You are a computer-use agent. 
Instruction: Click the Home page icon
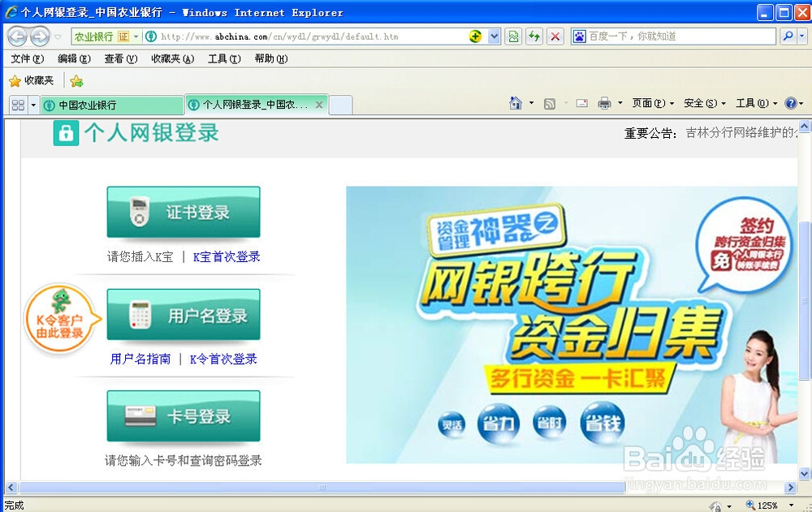click(516, 103)
